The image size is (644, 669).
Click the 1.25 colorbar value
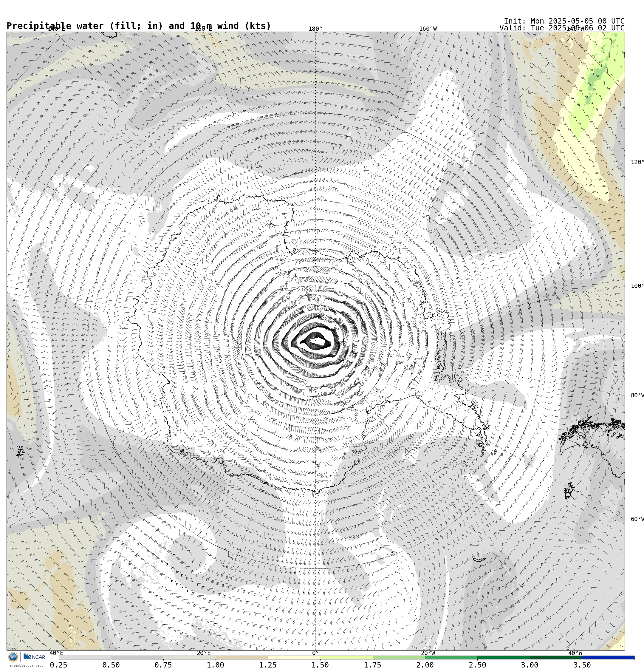268,665
